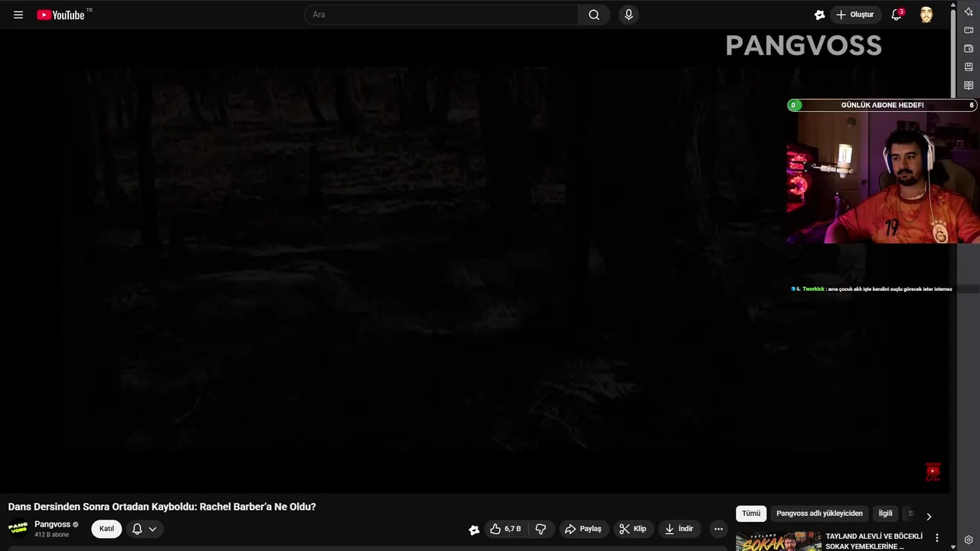The width and height of the screenshot is (980, 551).
Task: Click the Paylaş share button
Action: (x=583, y=529)
